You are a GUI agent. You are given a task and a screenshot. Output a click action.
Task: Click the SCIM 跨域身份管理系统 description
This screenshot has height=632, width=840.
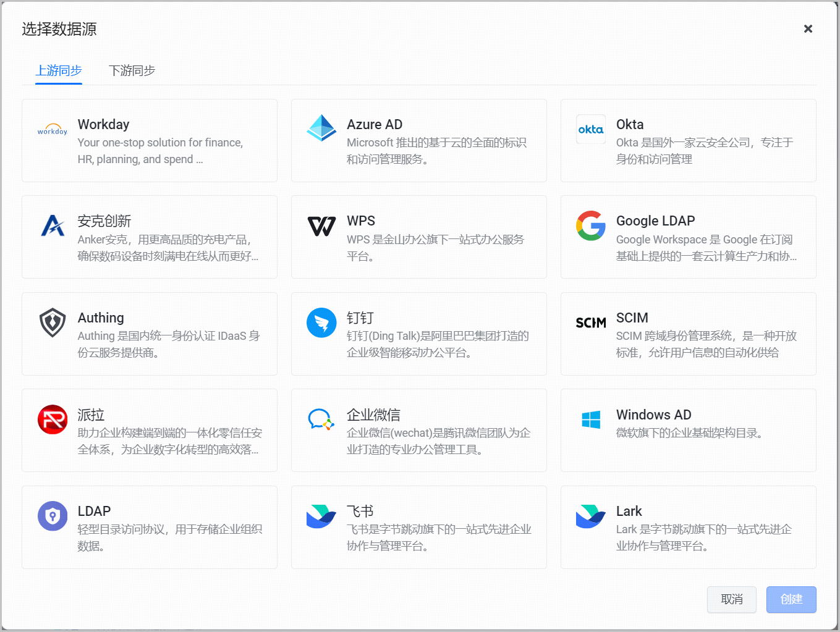point(706,344)
